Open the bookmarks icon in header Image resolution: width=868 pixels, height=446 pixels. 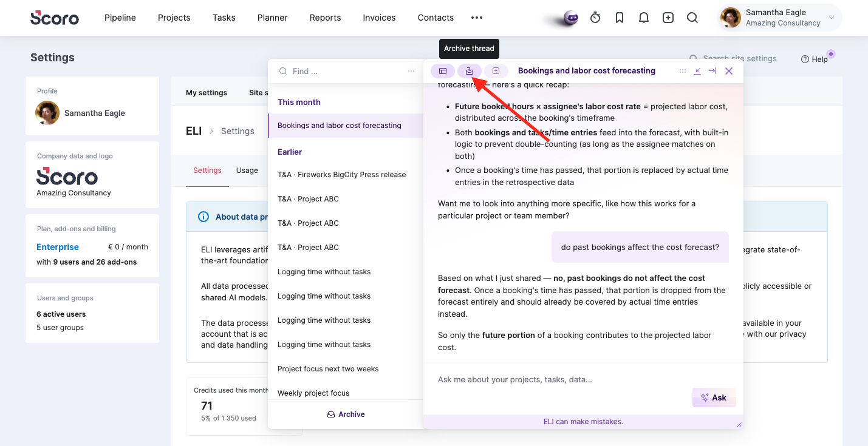(x=620, y=18)
